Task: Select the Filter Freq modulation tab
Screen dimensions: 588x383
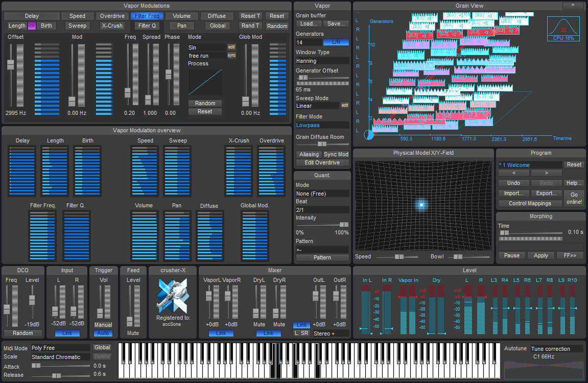Action: 147,16
